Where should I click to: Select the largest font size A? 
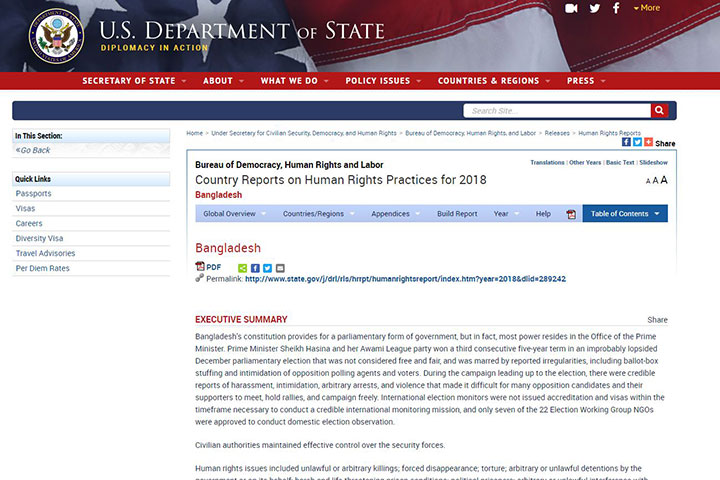pyautogui.click(x=664, y=180)
